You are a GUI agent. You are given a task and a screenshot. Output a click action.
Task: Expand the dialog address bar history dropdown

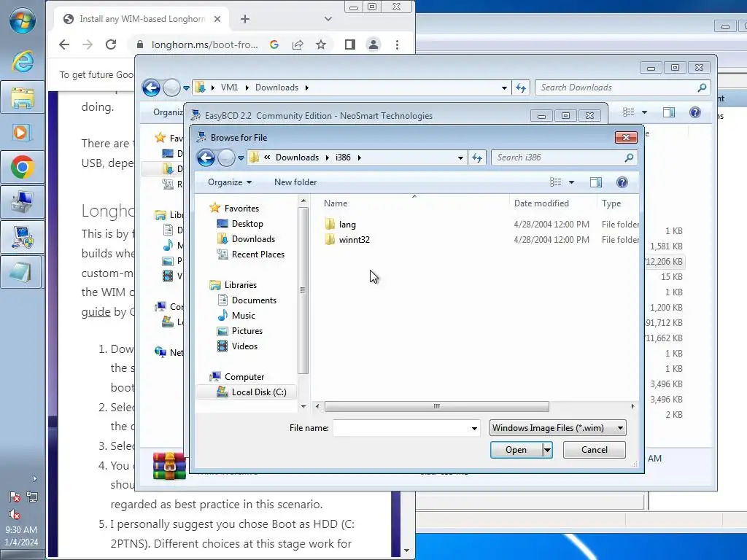(460, 157)
